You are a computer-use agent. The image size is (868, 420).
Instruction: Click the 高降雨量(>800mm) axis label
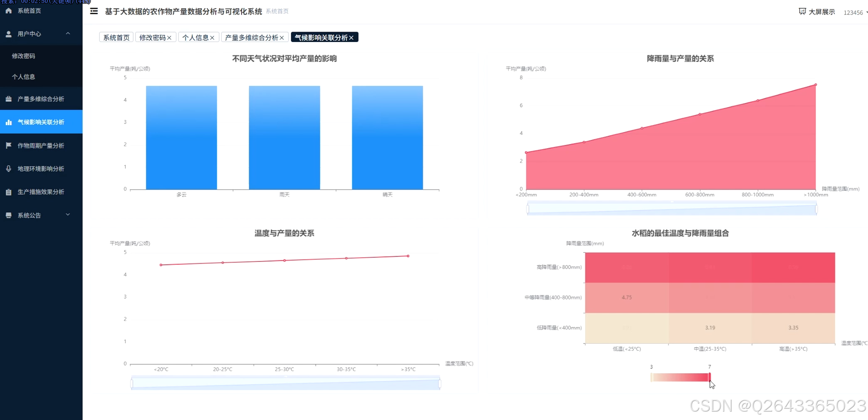click(559, 267)
